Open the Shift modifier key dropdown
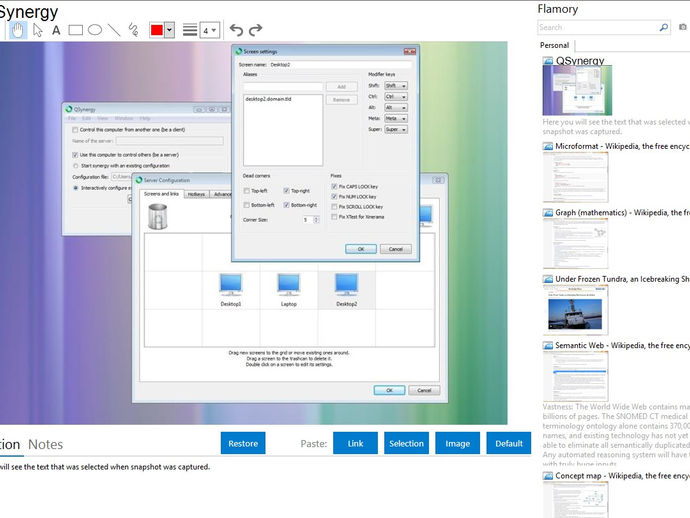Screen dimensions: 690x518 click(396, 86)
